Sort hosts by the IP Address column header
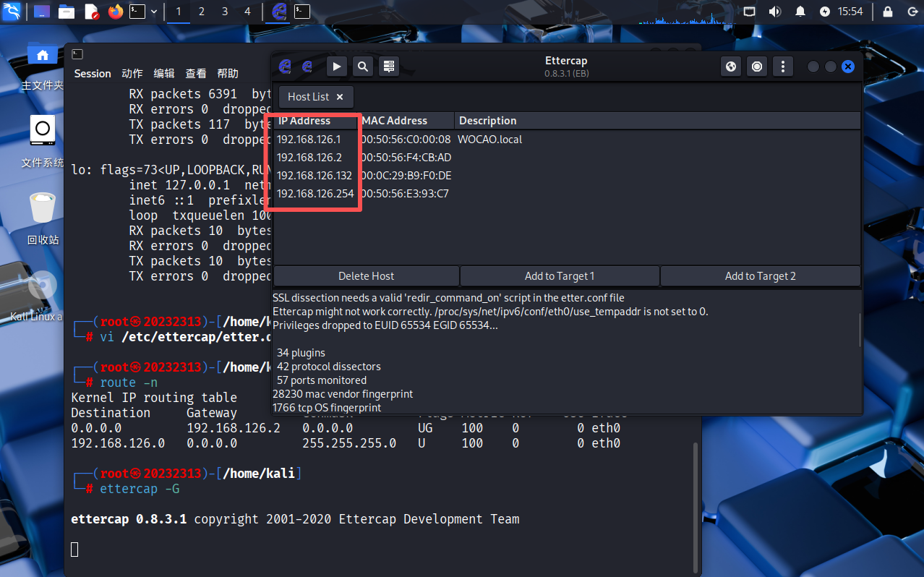This screenshot has height=577, width=924. coord(315,121)
